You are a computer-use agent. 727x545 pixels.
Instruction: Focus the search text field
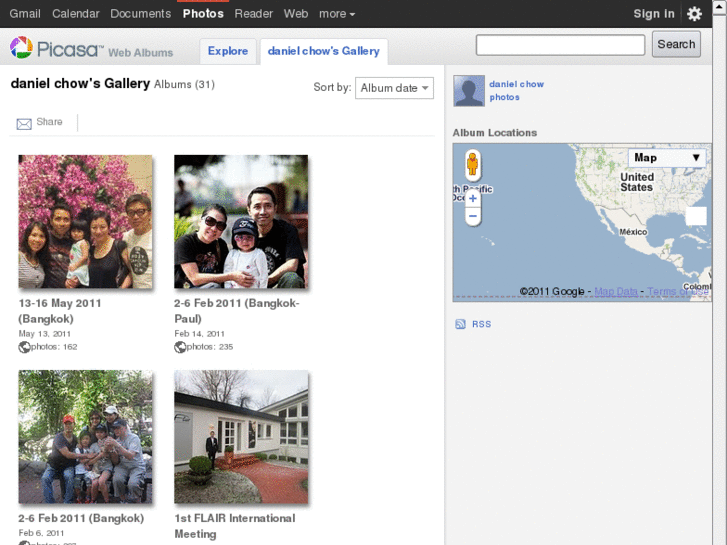point(560,45)
